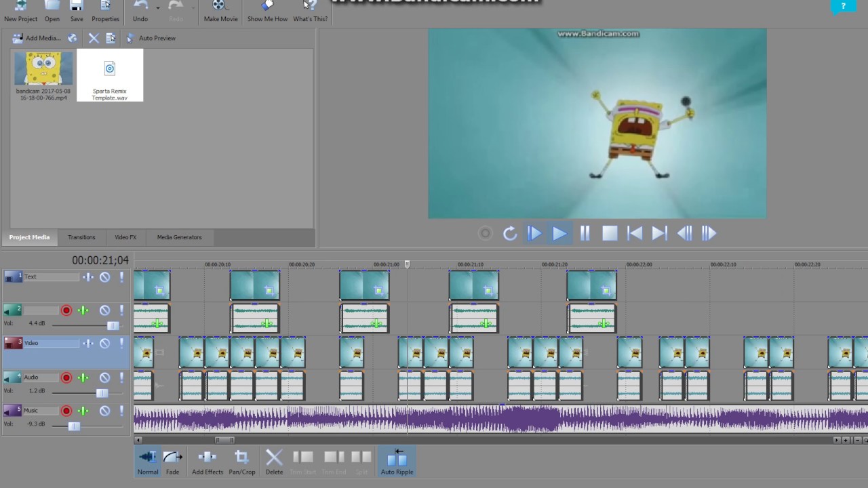Screen dimensions: 868x488
Task: Switch to the Transitions tab
Action: [81, 237]
